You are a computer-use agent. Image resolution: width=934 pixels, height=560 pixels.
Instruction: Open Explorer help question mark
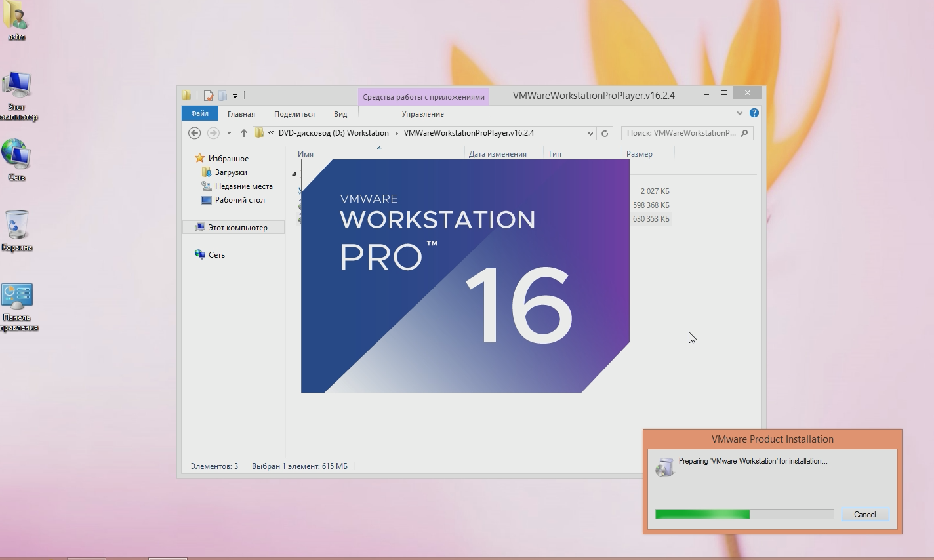(754, 113)
